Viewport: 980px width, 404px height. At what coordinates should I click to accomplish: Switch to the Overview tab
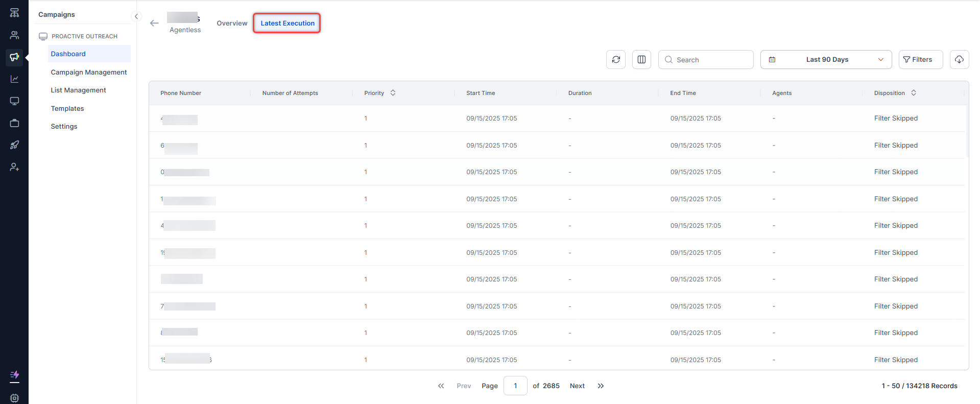(232, 23)
